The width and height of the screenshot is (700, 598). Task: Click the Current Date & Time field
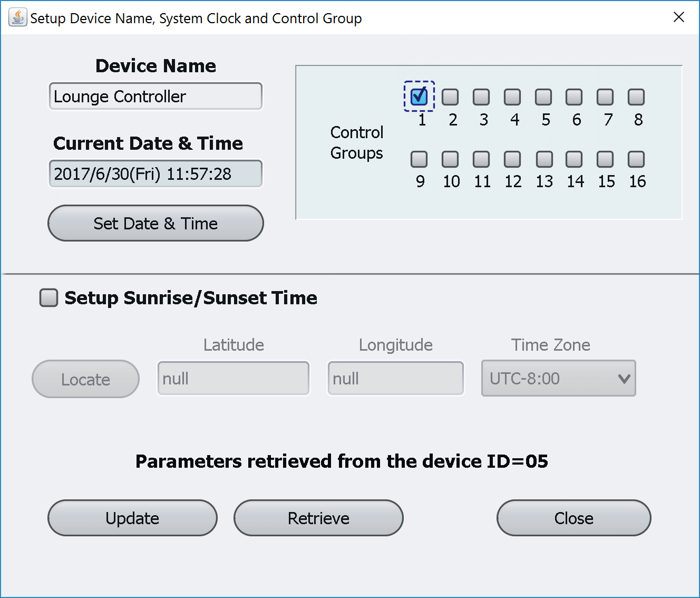point(155,173)
